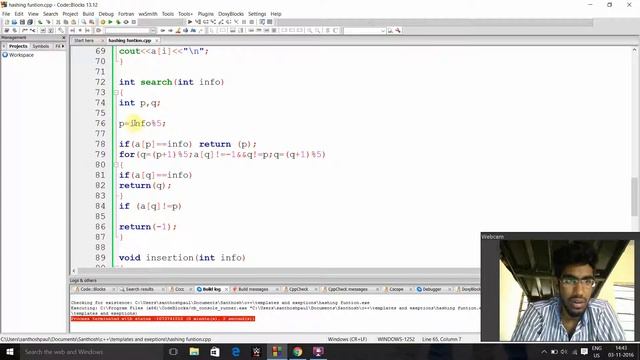Open the dropdown on second toolbar row
Image resolution: width=640 pixels, height=360 pixels.
pyautogui.click(x=153, y=31)
